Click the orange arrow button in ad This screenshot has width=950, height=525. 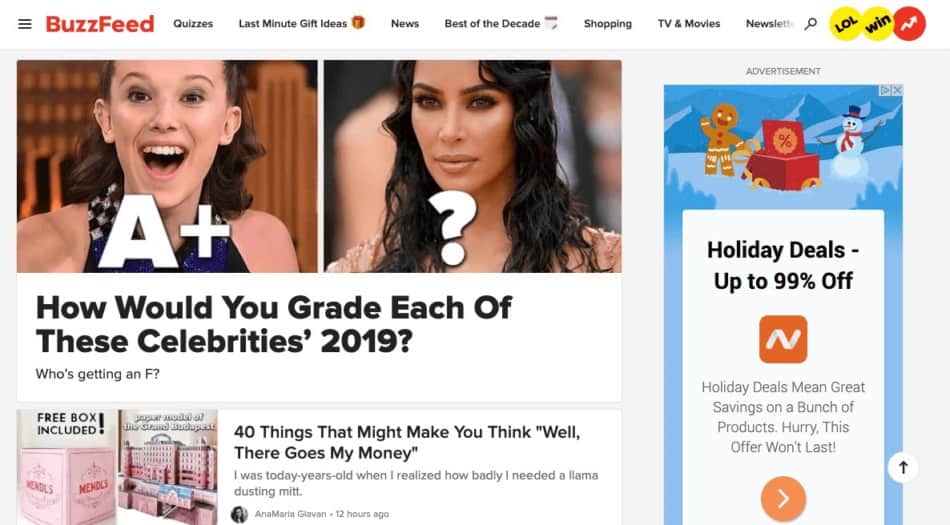(783, 499)
